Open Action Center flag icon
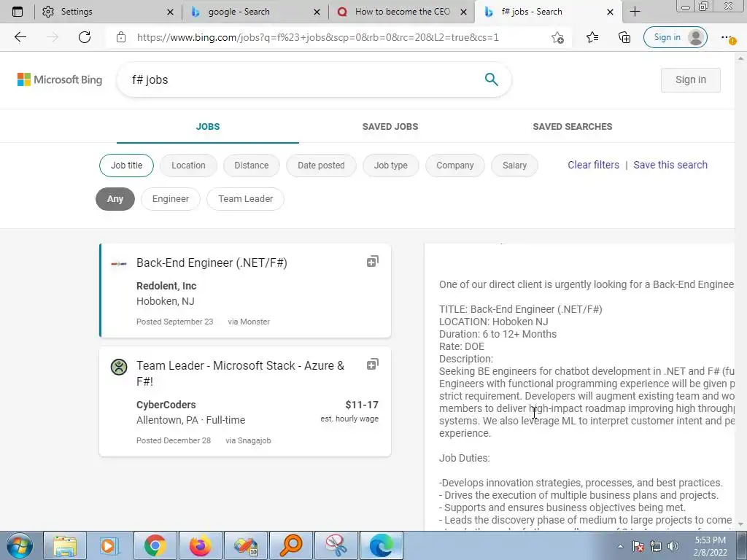 [638, 546]
